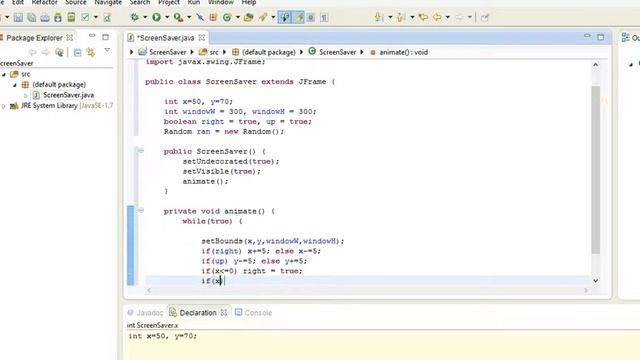
Task: Click Package Explorer up-level icon
Action: [x=59, y=52]
